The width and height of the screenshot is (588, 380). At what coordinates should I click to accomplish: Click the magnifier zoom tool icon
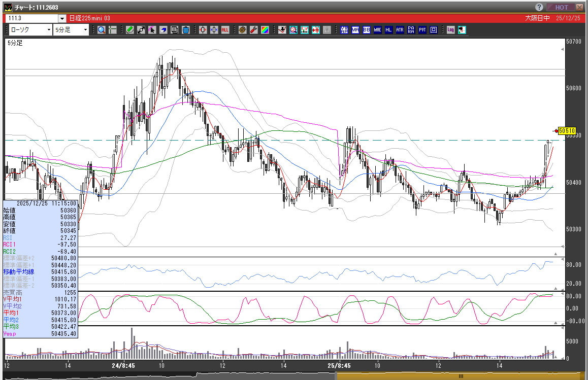(102, 30)
